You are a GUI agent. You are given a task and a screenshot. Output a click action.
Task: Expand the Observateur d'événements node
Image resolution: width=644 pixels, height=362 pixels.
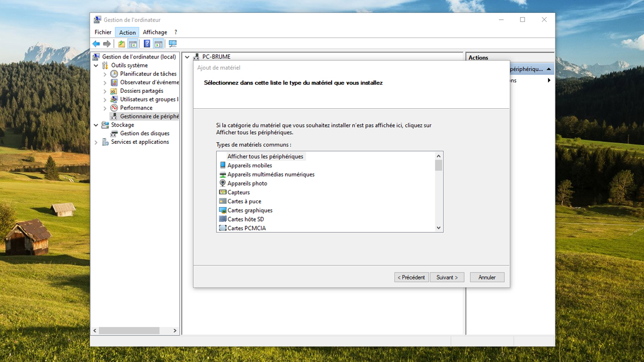pyautogui.click(x=105, y=83)
